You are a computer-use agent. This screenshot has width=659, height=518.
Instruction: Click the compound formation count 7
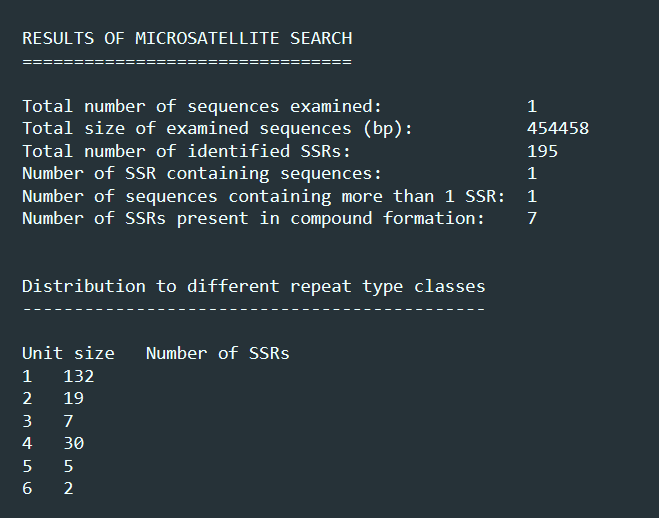pyautogui.click(x=532, y=218)
